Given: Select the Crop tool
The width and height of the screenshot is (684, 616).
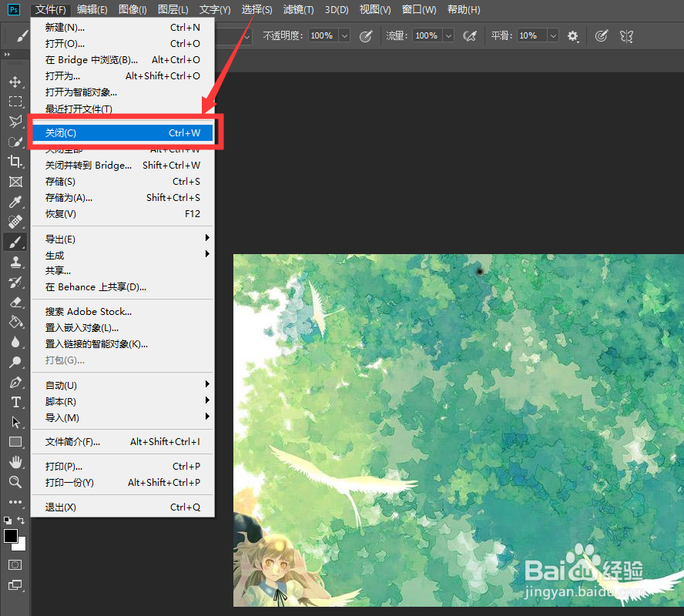Looking at the screenshot, I should 15,162.
